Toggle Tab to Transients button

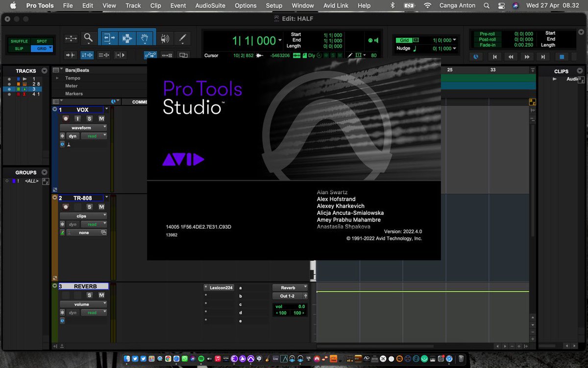point(71,55)
